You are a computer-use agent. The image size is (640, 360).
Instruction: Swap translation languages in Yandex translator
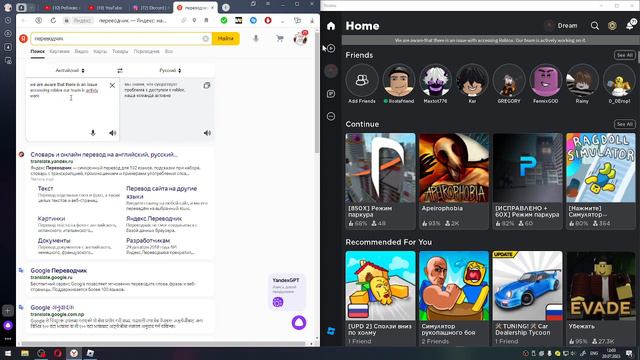coord(120,71)
